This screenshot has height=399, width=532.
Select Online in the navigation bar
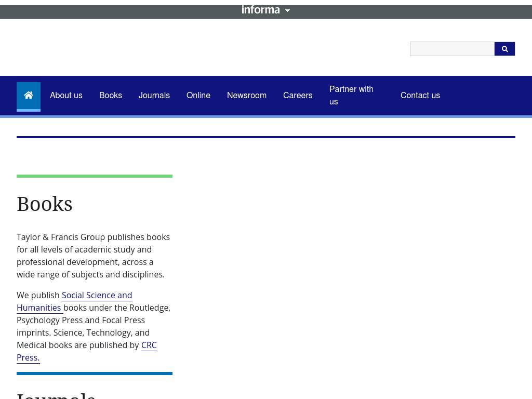click(x=198, y=96)
